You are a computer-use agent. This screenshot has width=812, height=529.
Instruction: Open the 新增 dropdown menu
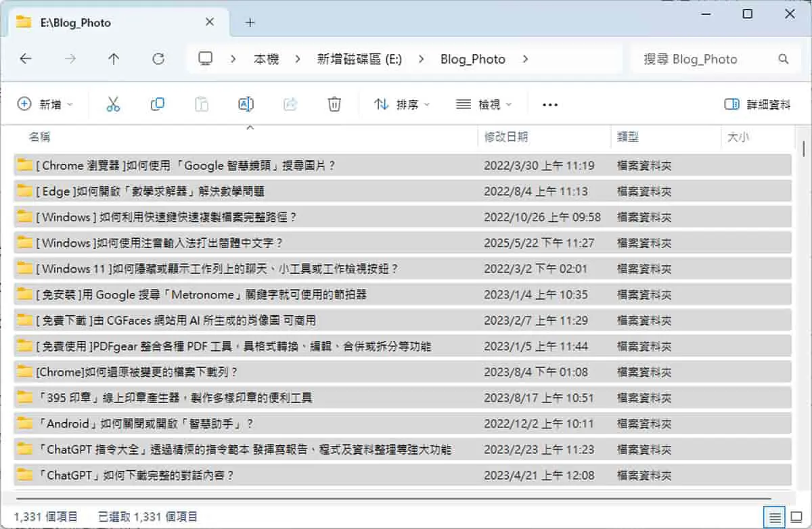[45, 104]
